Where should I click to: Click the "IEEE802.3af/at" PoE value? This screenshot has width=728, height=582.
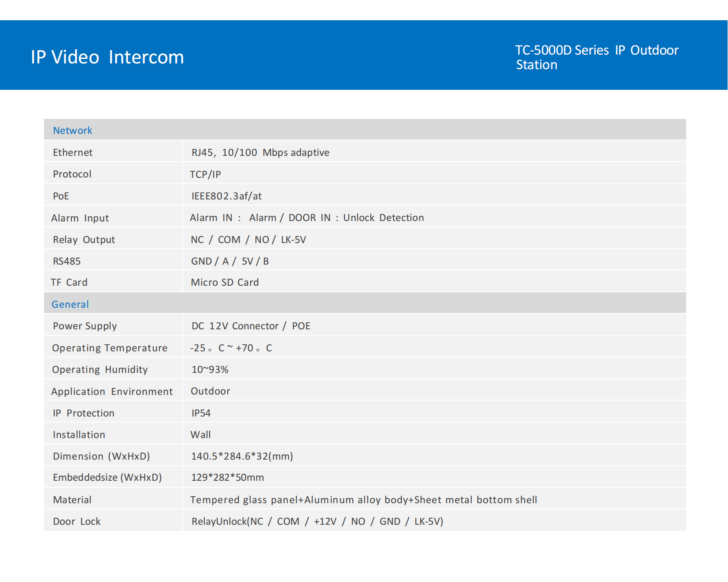(x=226, y=196)
